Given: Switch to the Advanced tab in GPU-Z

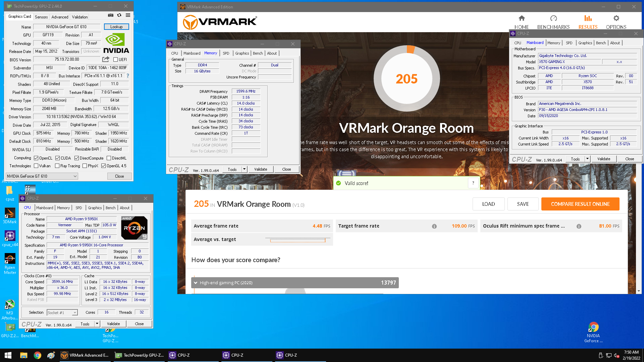Looking at the screenshot, I should (60, 17).
